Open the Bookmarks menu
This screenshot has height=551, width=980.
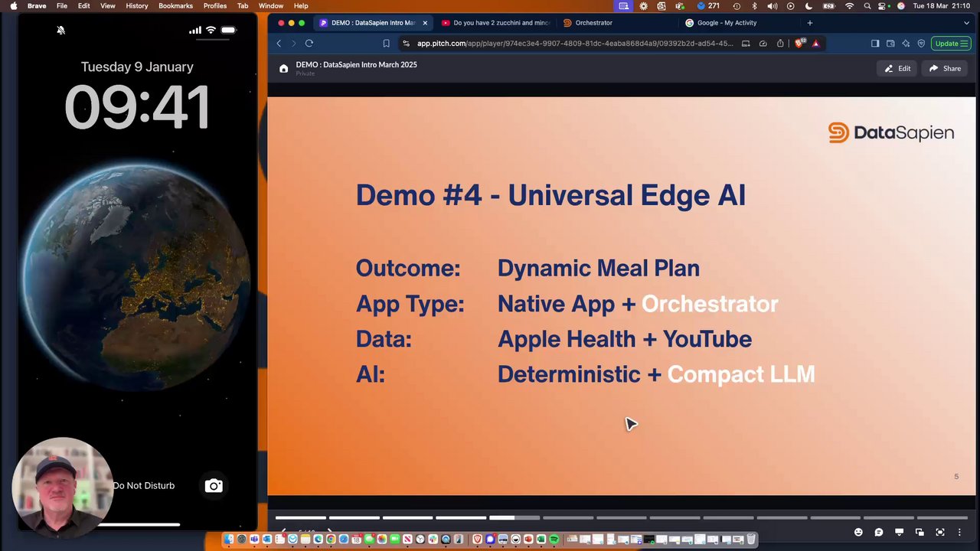pyautogui.click(x=175, y=6)
